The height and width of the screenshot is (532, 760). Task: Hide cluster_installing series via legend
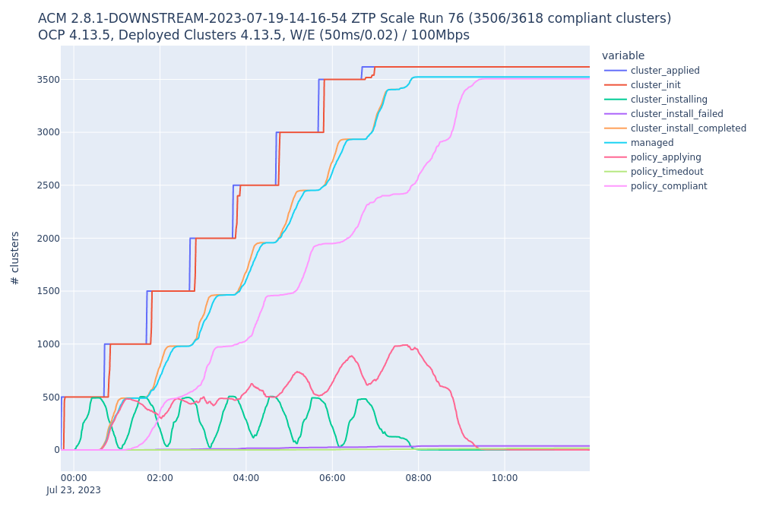pyautogui.click(x=655, y=100)
